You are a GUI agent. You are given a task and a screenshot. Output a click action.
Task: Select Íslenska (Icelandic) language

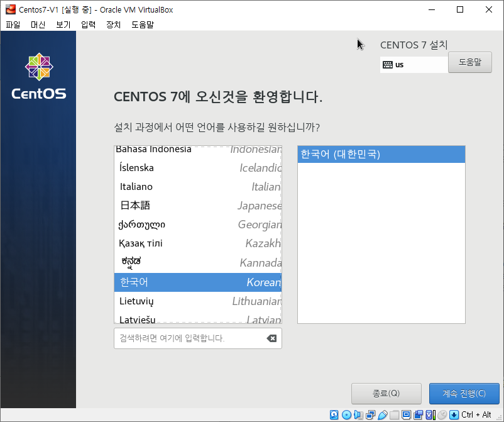coord(198,167)
